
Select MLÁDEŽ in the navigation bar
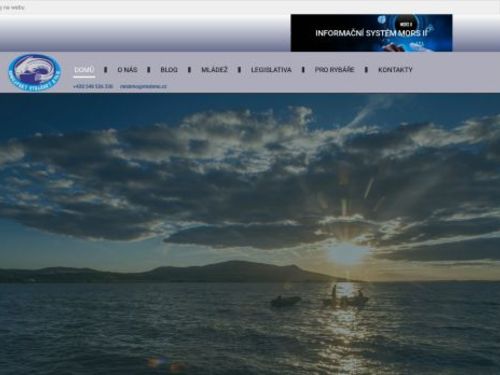point(214,70)
